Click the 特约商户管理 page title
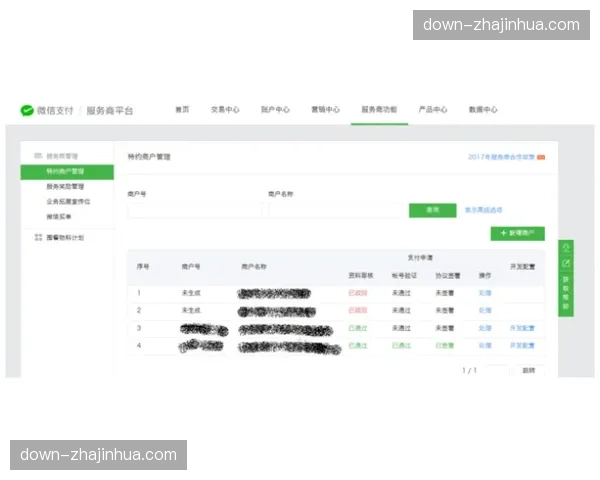Screen dimensions: 600x480 [x=149, y=157]
